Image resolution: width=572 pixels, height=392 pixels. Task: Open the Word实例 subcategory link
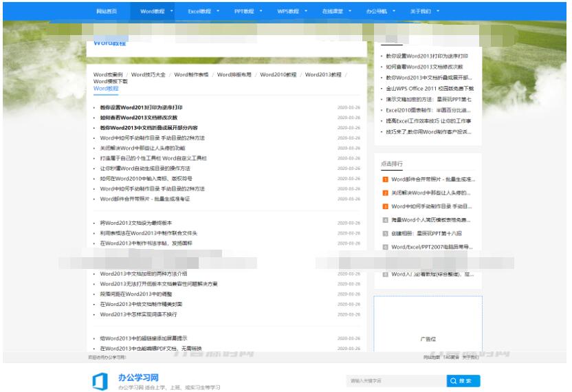[108, 74]
